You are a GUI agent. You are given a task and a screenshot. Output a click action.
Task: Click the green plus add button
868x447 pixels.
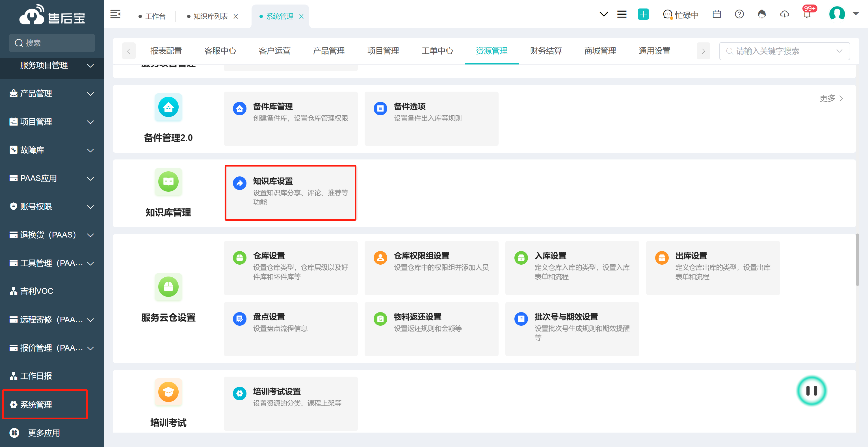[x=643, y=14]
